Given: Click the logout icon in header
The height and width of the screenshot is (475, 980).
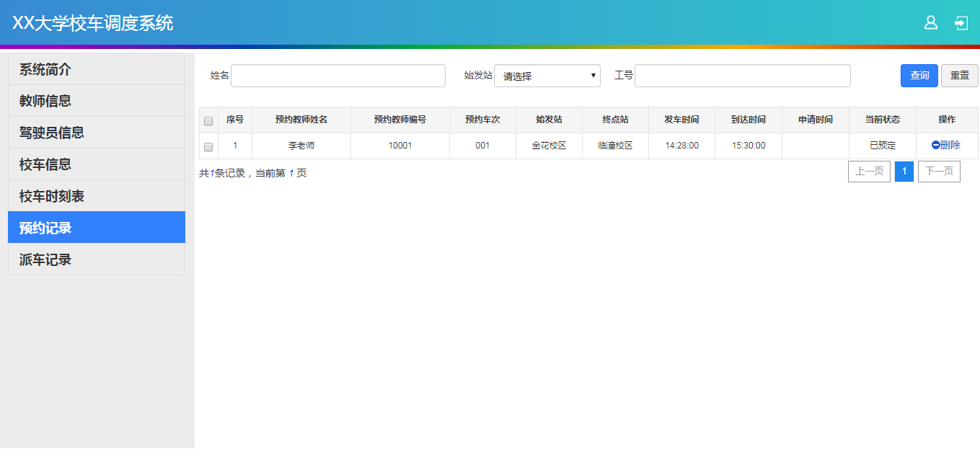Looking at the screenshot, I should (961, 23).
